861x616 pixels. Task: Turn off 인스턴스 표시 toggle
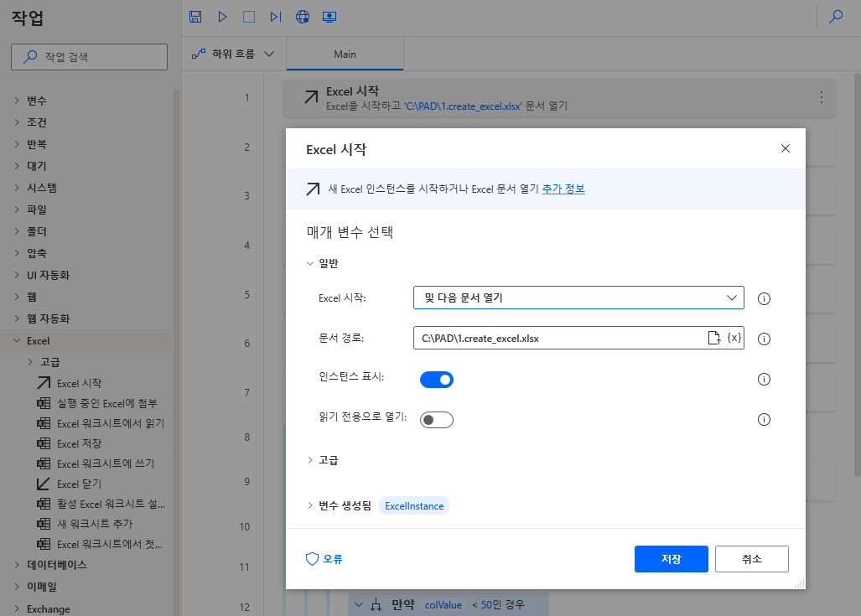437,380
